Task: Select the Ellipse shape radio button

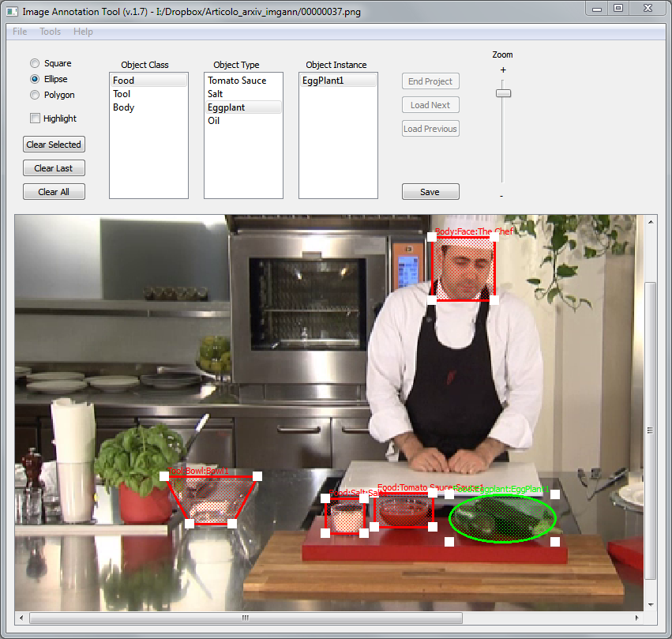Action: 35,79
